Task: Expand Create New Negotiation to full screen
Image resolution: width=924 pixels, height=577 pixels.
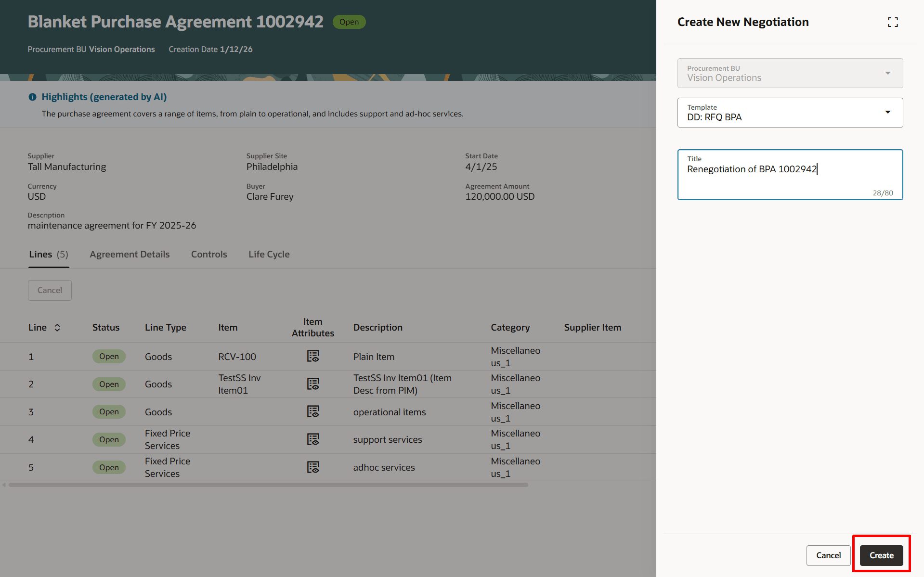Action: (x=893, y=22)
